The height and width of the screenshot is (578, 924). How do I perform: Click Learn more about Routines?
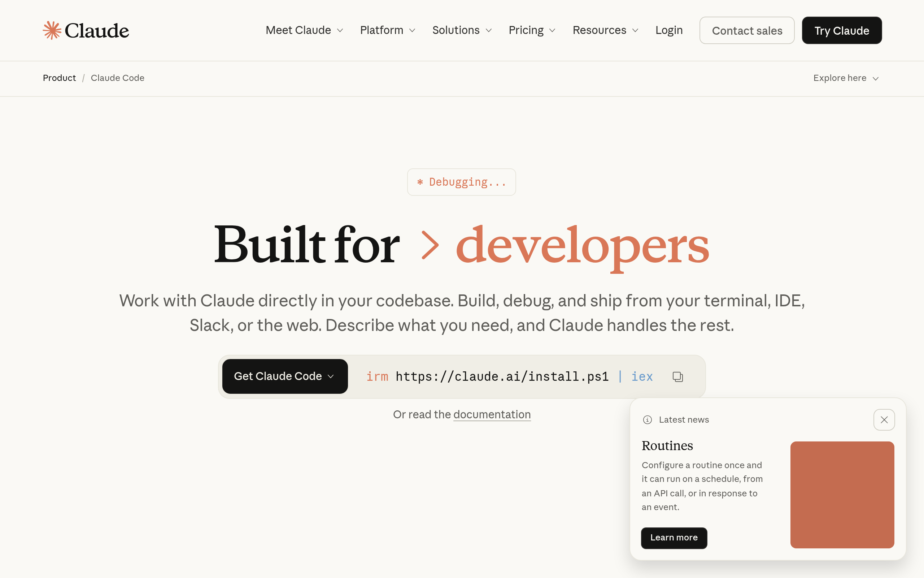[x=674, y=538]
